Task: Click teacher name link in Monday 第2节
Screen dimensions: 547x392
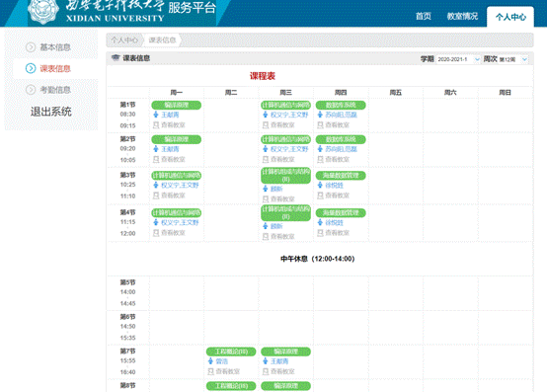Action: coord(170,149)
